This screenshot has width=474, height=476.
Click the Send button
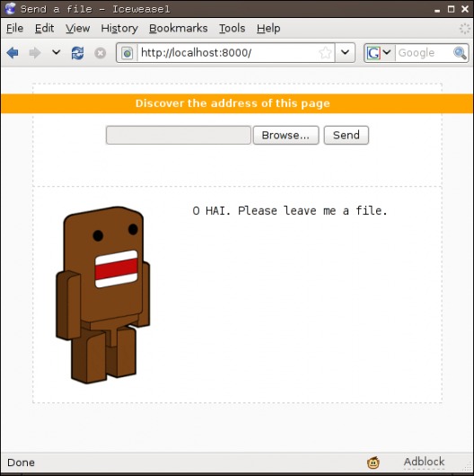point(347,135)
